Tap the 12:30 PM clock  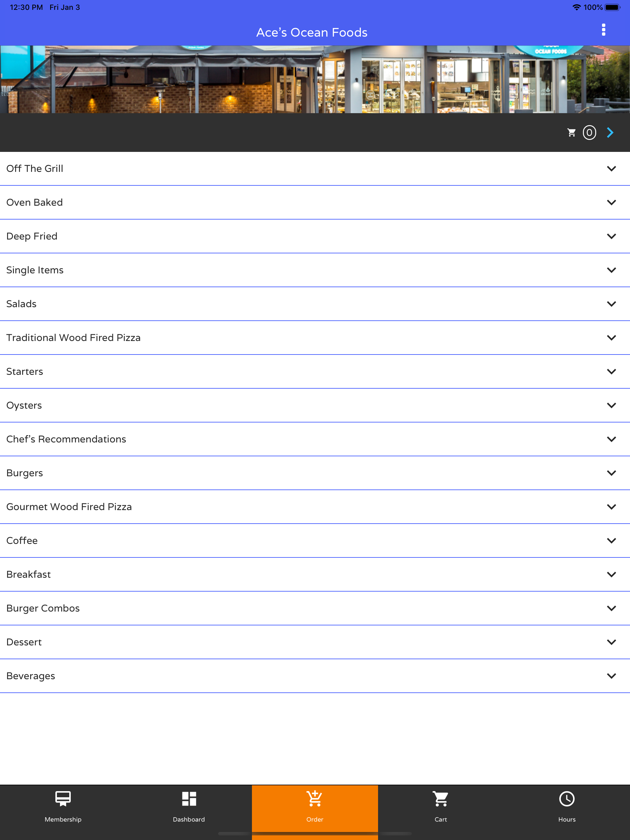coord(26,7)
